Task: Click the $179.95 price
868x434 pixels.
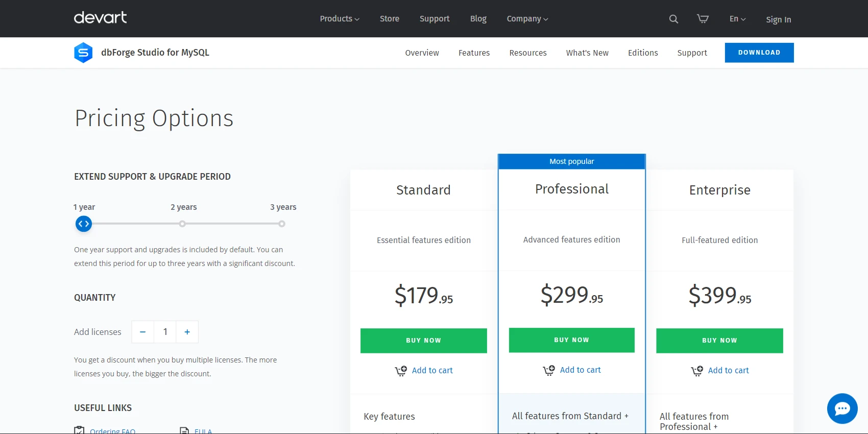Action: tap(424, 296)
